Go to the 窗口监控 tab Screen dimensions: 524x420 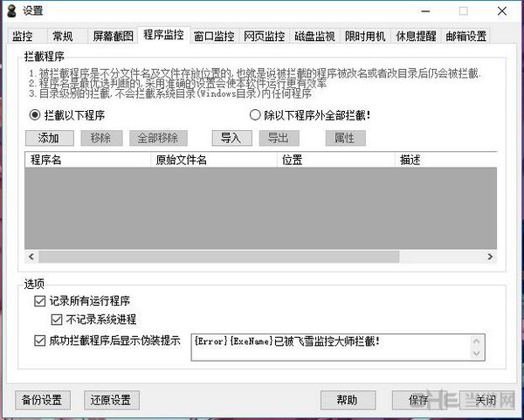tap(214, 36)
